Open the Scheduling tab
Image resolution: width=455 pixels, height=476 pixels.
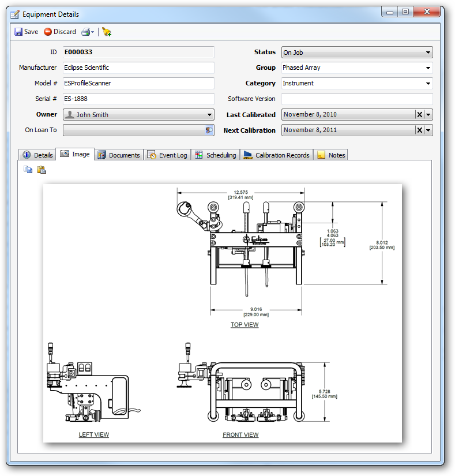[x=215, y=155]
